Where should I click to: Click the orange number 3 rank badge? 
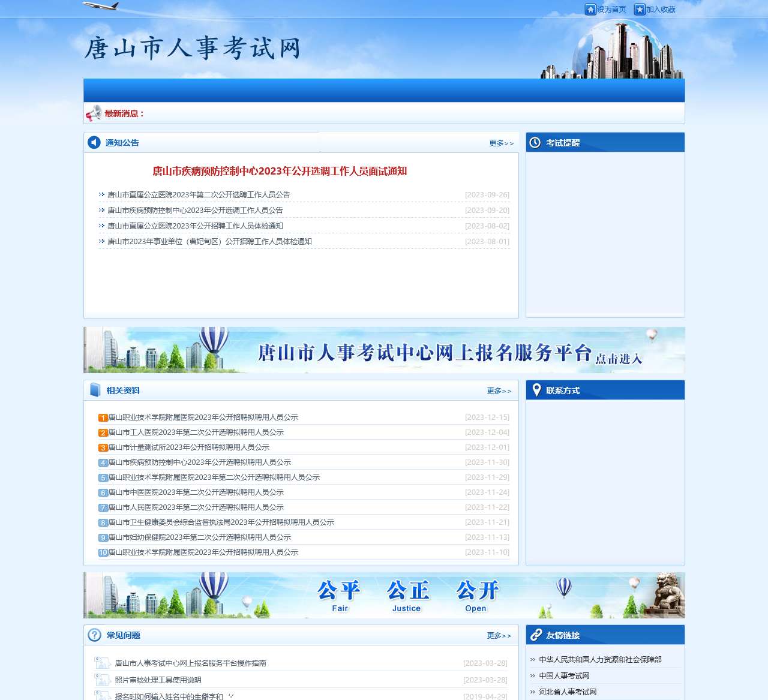pyautogui.click(x=103, y=447)
